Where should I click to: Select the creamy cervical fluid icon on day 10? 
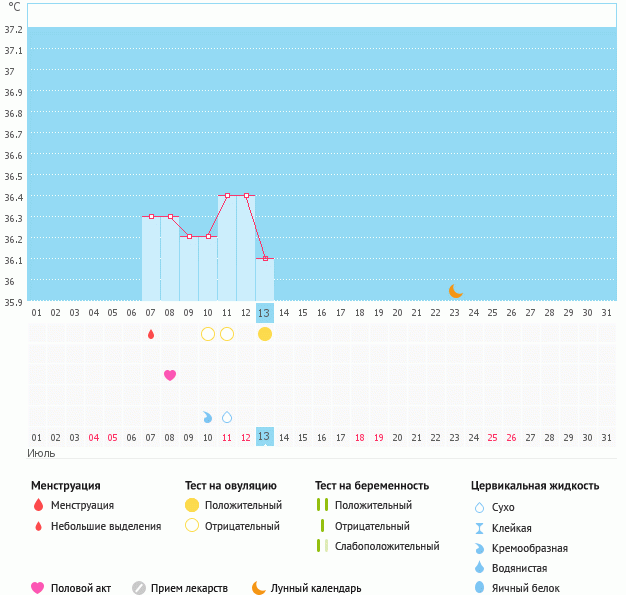coord(208,417)
